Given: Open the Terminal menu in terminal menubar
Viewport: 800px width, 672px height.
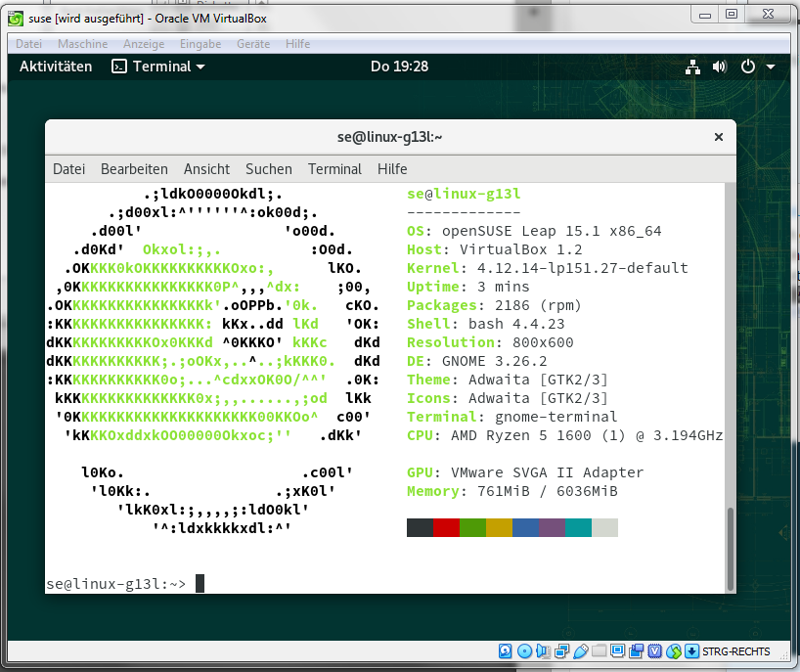Looking at the screenshot, I should 334,169.
